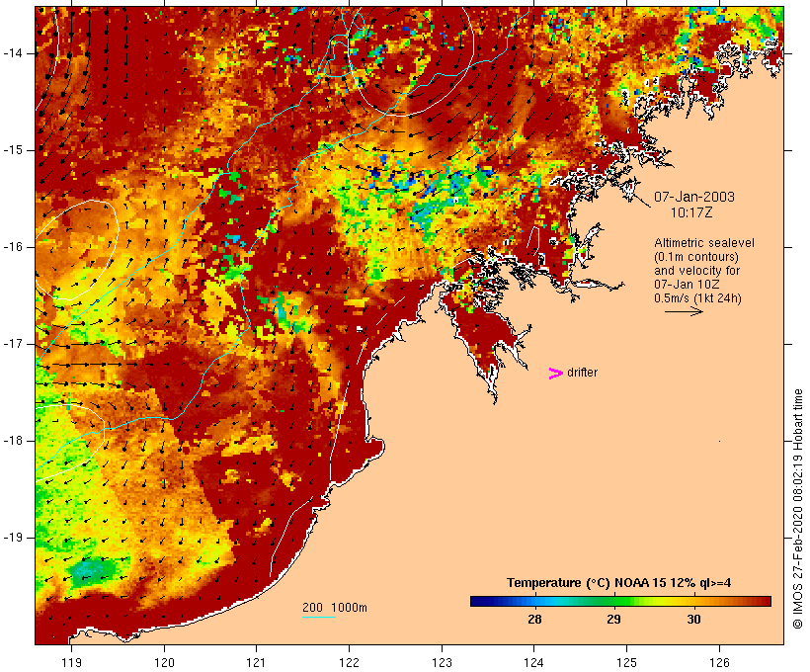Viewport: 810px width, 672px height.
Task: Select the '07-Jan-2003' date text
Action: pyautogui.click(x=694, y=197)
